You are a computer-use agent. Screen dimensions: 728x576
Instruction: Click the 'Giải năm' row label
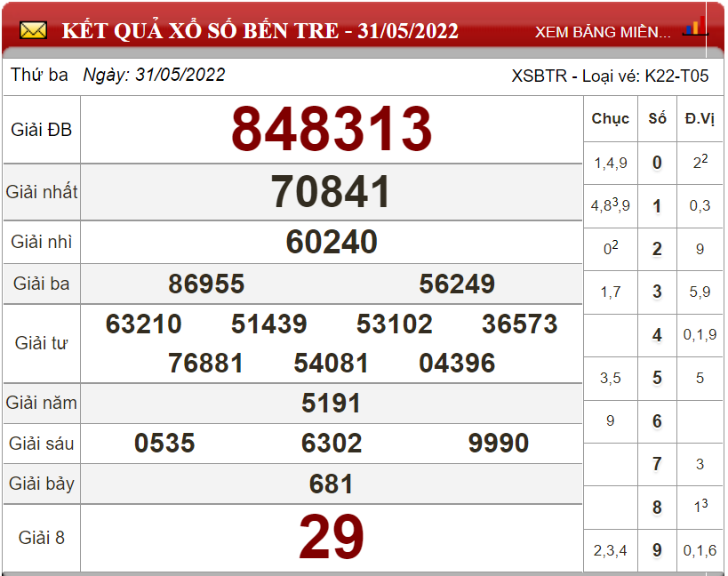41,403
